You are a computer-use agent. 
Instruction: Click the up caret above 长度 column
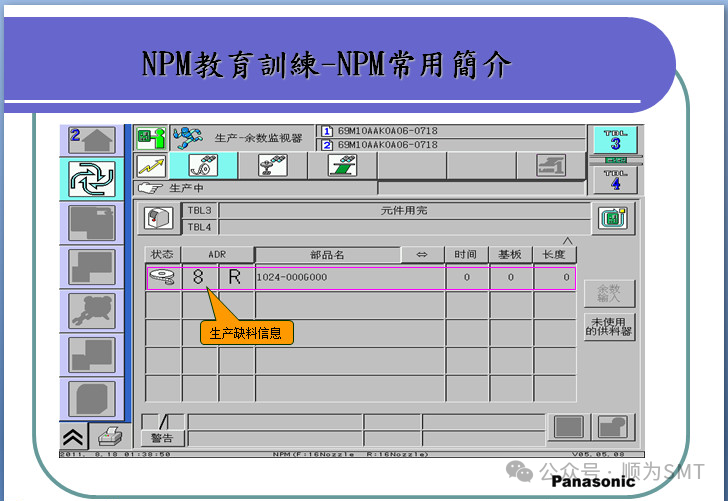pyautogui.click(x=568, y=241)
